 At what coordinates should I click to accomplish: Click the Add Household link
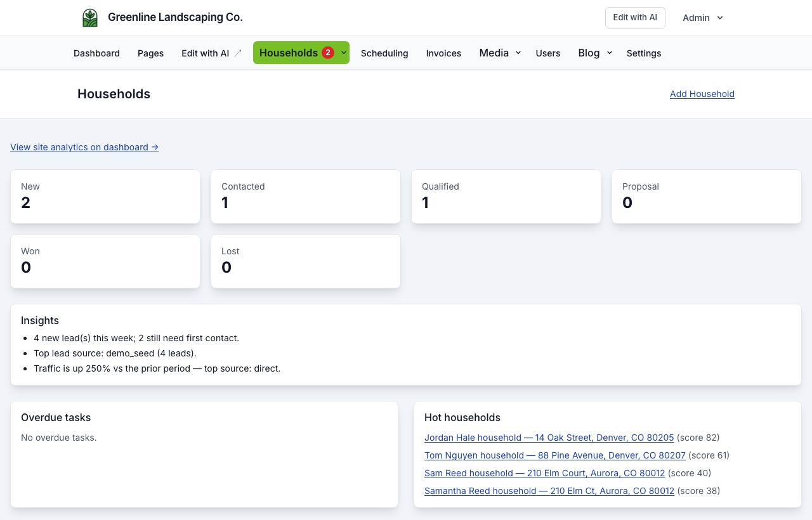click(702, 94)
